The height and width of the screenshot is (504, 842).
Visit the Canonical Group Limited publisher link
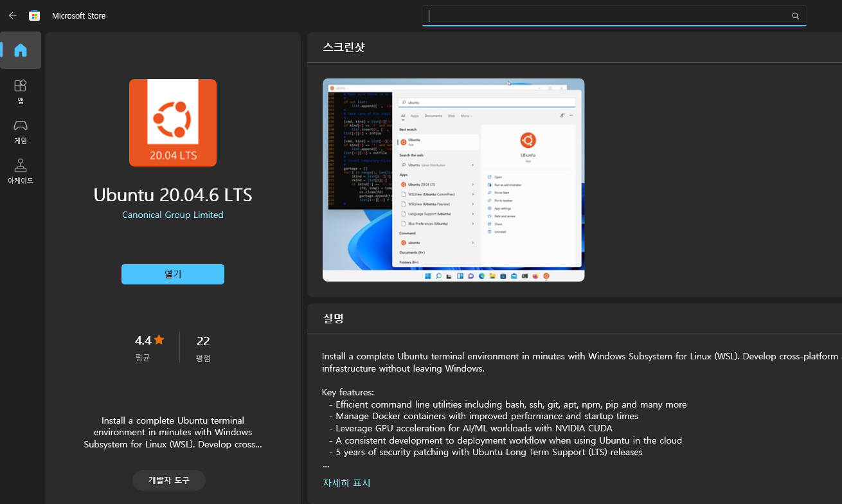click(172, 214)
